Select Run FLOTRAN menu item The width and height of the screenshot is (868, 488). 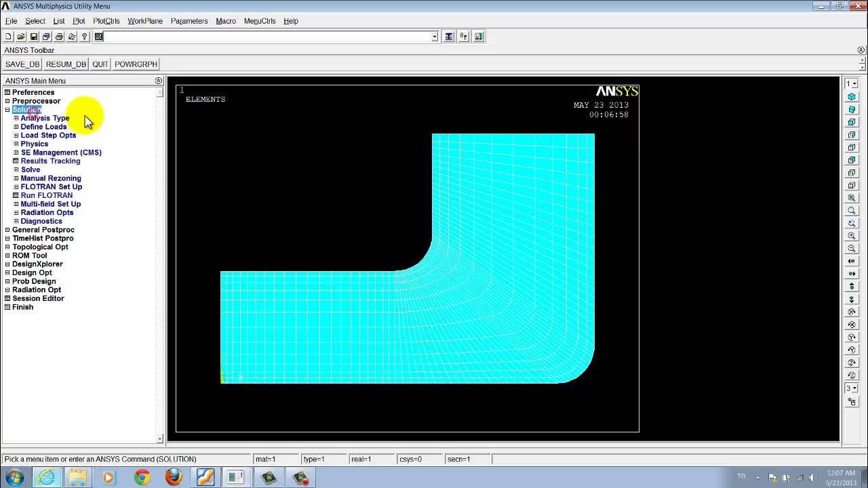[x=47, y=195]
